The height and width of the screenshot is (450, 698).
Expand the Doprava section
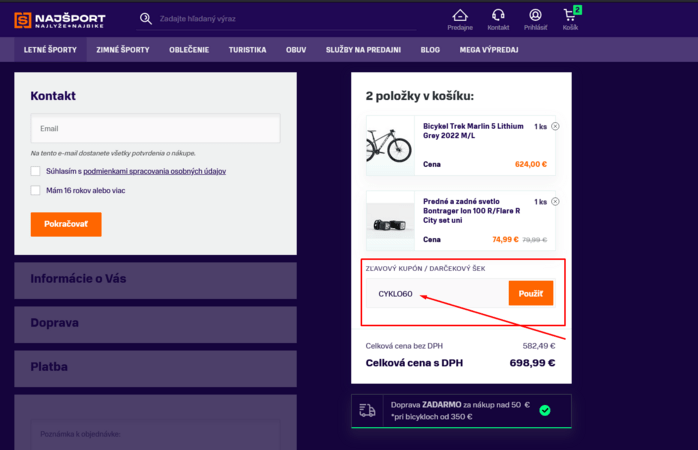[x=155, y=324]
